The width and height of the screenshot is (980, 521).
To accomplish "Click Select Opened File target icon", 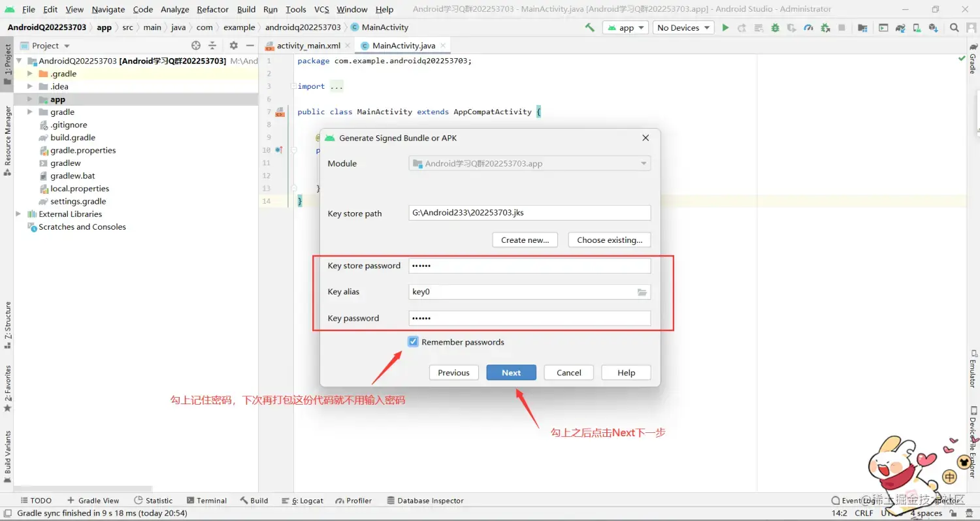I will (196, 46).
